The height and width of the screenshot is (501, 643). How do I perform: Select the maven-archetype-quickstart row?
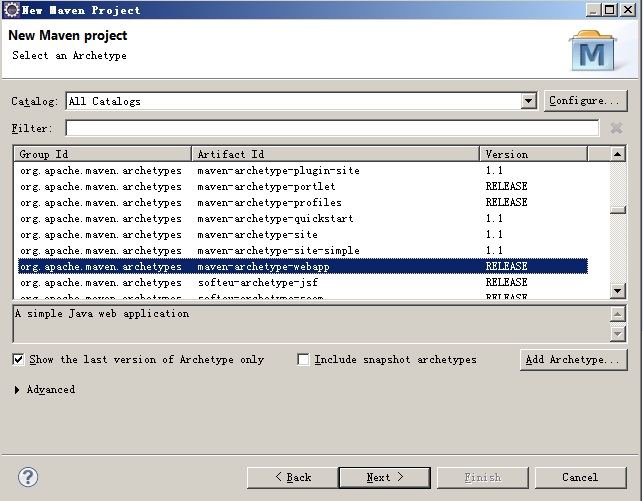(x=303, y=219)
